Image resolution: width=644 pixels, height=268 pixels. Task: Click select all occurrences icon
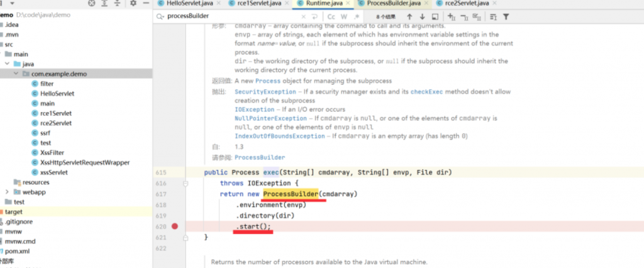(477, 16)
